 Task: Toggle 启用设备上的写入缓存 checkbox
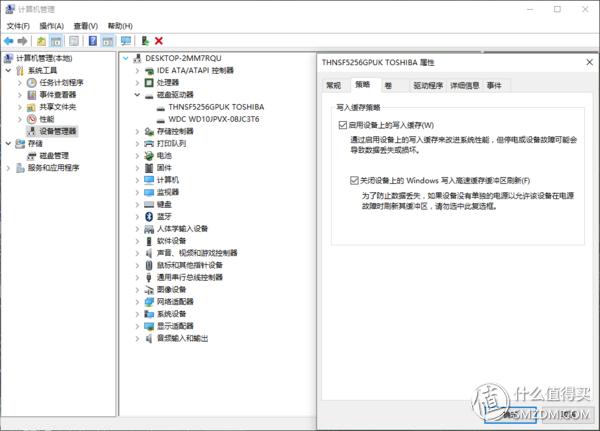(x=342, y=125)
